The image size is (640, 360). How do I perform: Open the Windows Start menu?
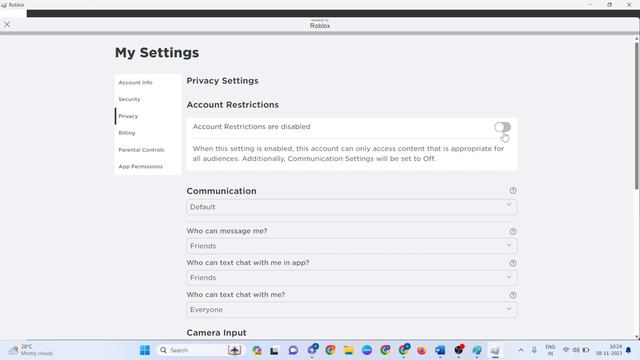click(x=144, y=350)
